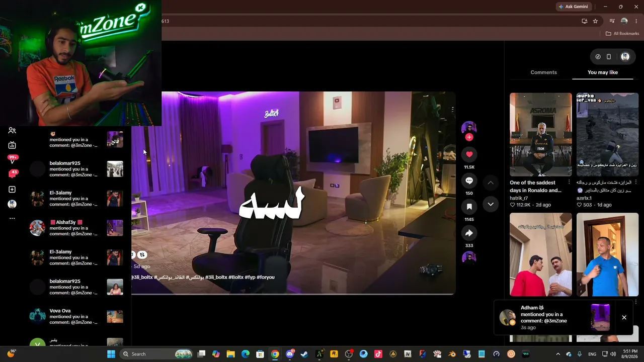Go to the next video
644x362 pixels.
tap(491, 204)
